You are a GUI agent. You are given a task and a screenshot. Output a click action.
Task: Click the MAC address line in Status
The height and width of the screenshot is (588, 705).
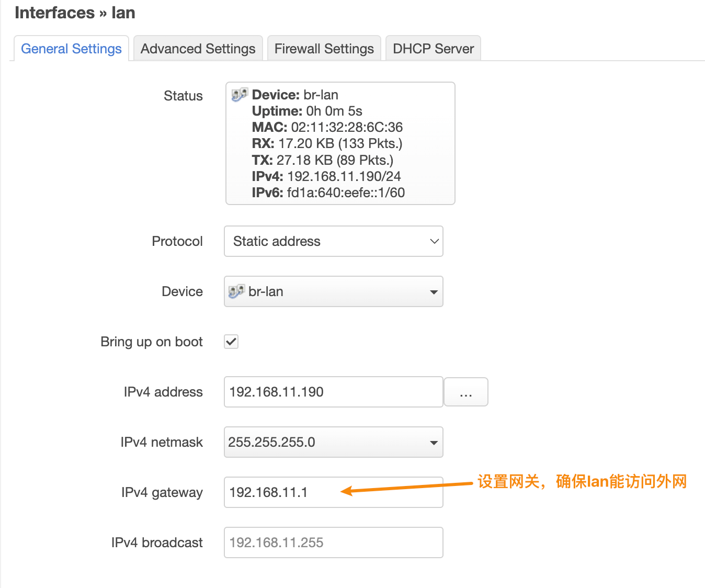click(x=327, y=127)
